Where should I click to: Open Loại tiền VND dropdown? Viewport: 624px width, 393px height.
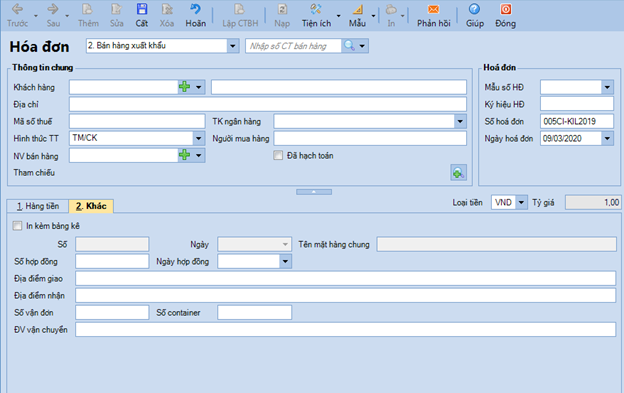[521, 202]
